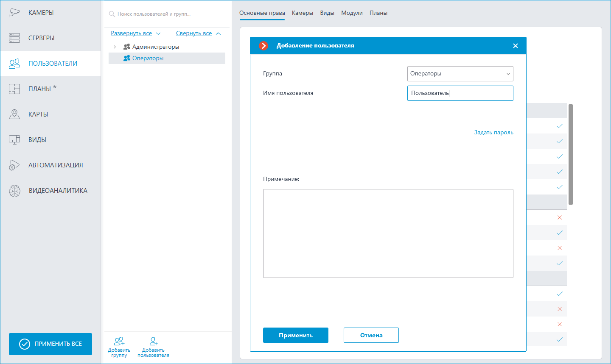Click the Администраторы group icon

point(127,47)
